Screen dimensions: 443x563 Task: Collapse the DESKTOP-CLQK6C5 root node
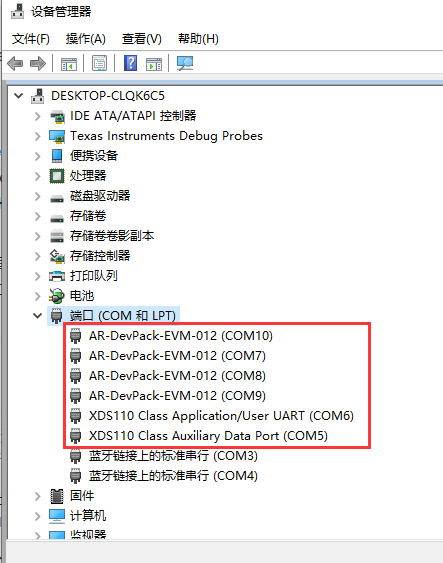[19, 96]
